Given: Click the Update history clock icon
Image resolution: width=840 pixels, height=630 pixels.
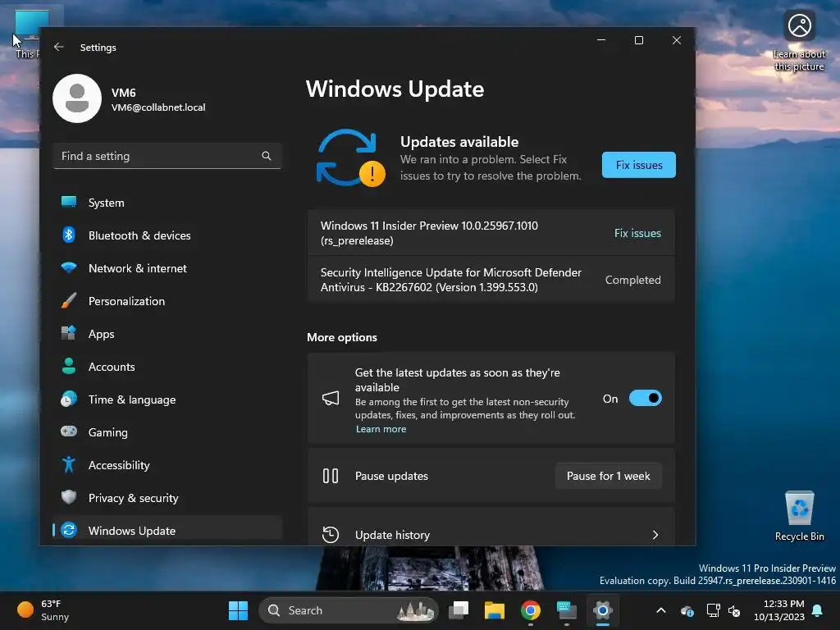Looking at the screenshot, I should coord(331,535).
